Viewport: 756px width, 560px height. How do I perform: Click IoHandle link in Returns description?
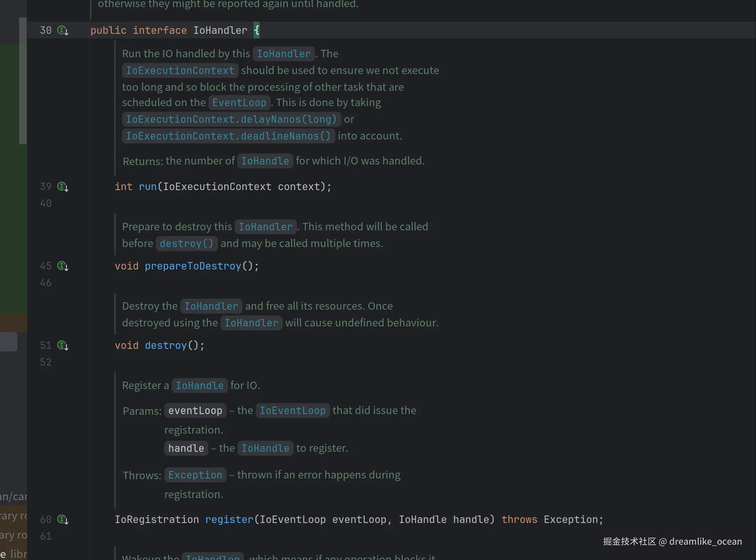(x=265, y=161)
